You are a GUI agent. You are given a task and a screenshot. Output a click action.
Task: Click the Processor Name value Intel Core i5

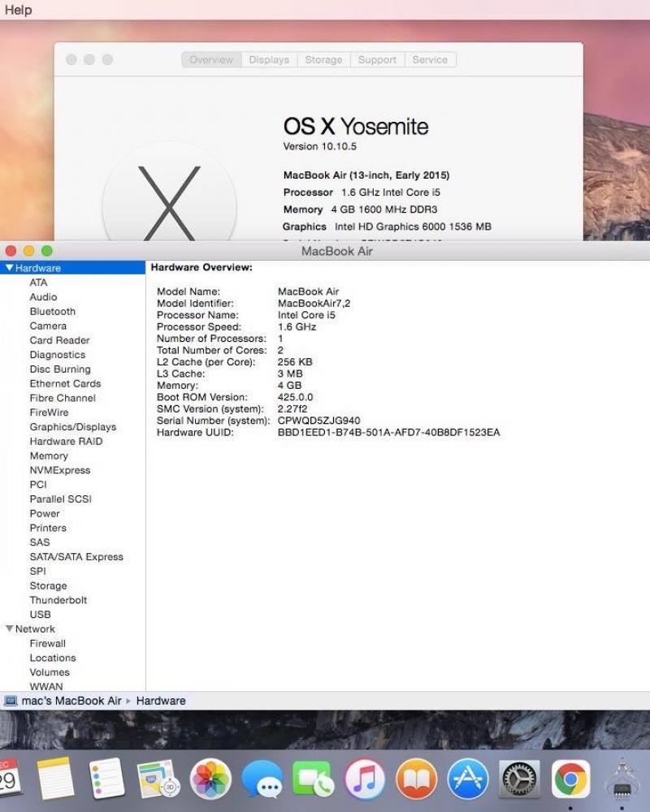[306, 315]
